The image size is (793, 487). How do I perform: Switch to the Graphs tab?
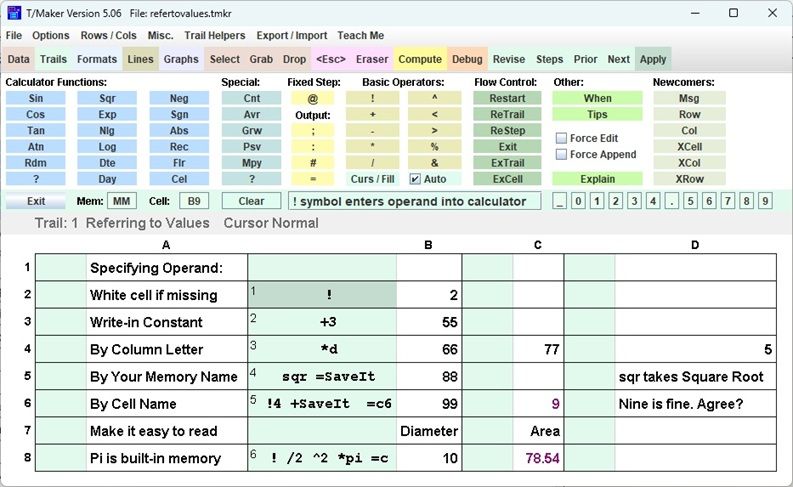tap(181, 59)
